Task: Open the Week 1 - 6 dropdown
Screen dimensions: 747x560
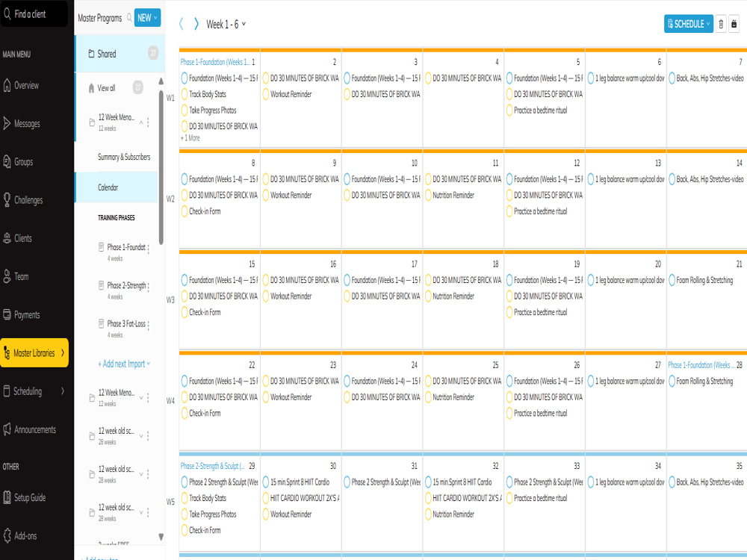Action: (226, 24)
